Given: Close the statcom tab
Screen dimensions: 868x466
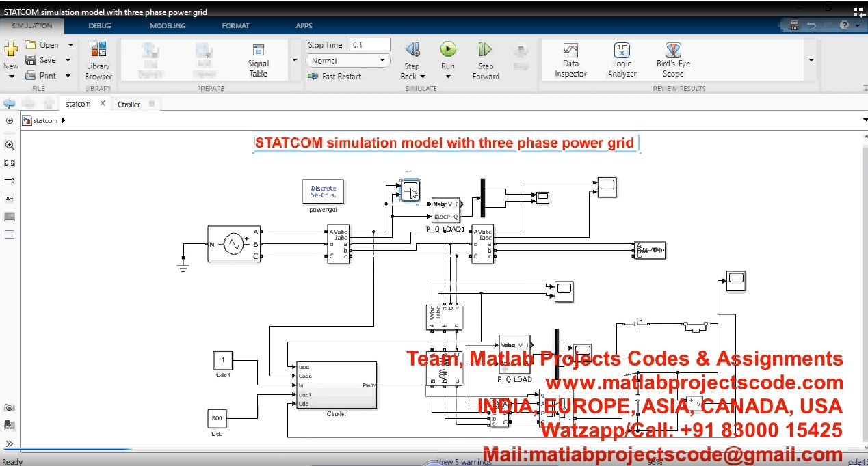Looking at the screenshot, I should pyautogui.click(x=103, y=104).
